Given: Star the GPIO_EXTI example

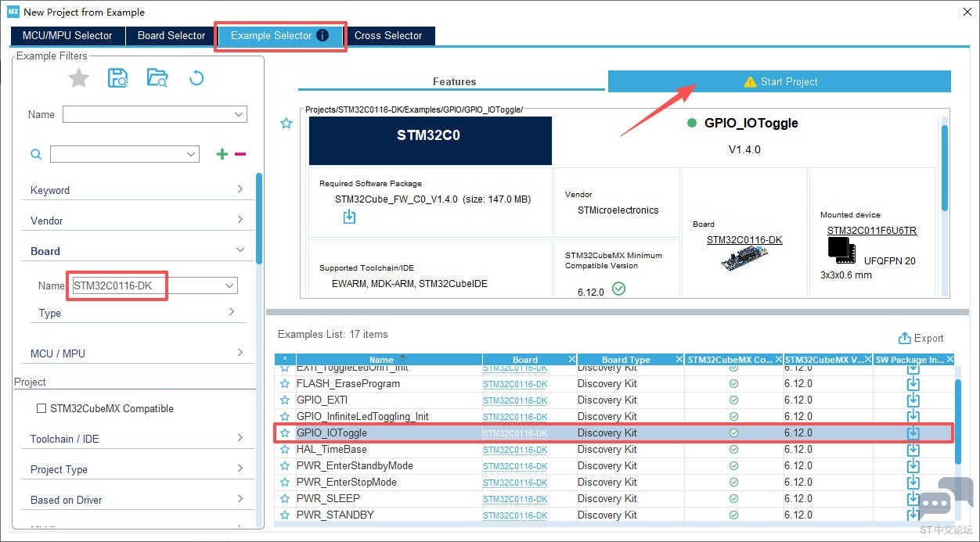Looking at the screenshot, I should point(285,400).
